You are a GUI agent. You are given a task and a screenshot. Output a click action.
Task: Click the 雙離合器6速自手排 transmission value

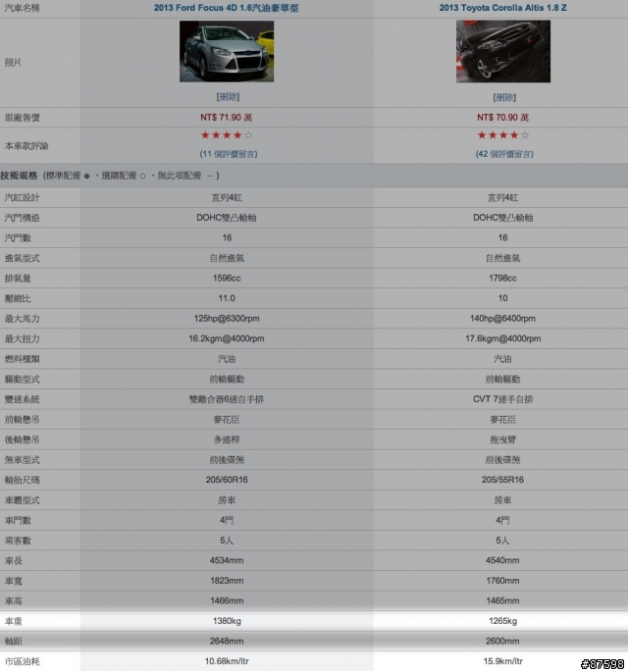coord(227,399)
